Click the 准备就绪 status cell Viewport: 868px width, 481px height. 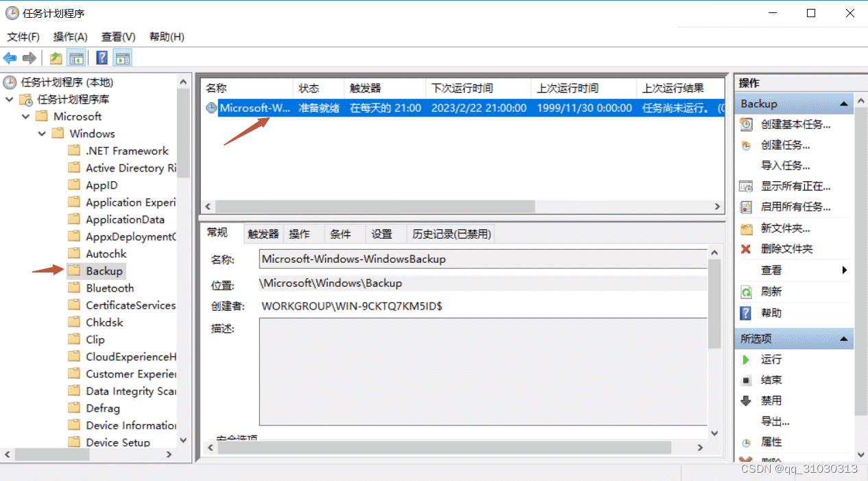319,108
